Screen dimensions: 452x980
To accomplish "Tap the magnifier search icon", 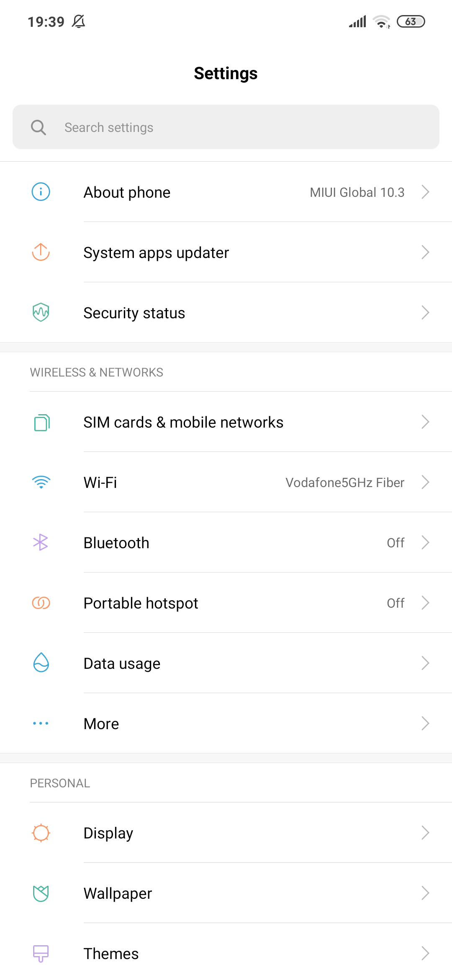I will [39, 127].
